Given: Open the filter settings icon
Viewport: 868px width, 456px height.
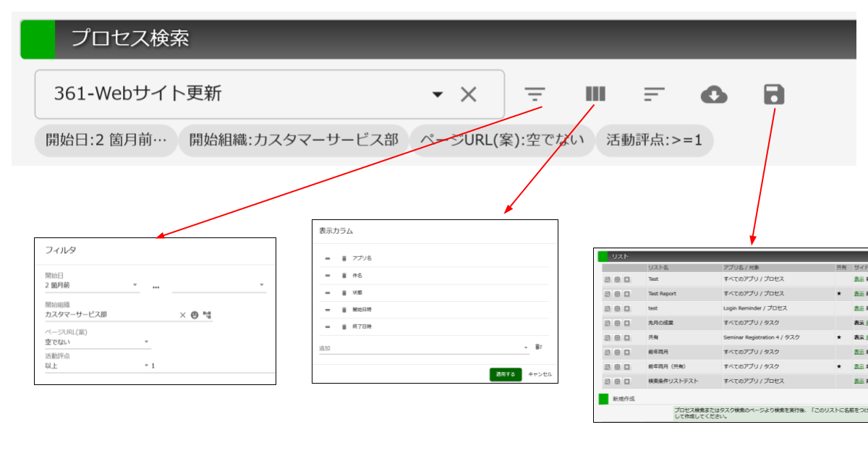Looking at the screenshot, I should [x=535, y=95].
